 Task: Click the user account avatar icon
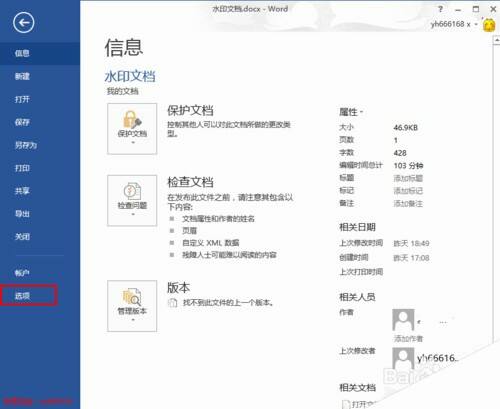pos(489,25)
